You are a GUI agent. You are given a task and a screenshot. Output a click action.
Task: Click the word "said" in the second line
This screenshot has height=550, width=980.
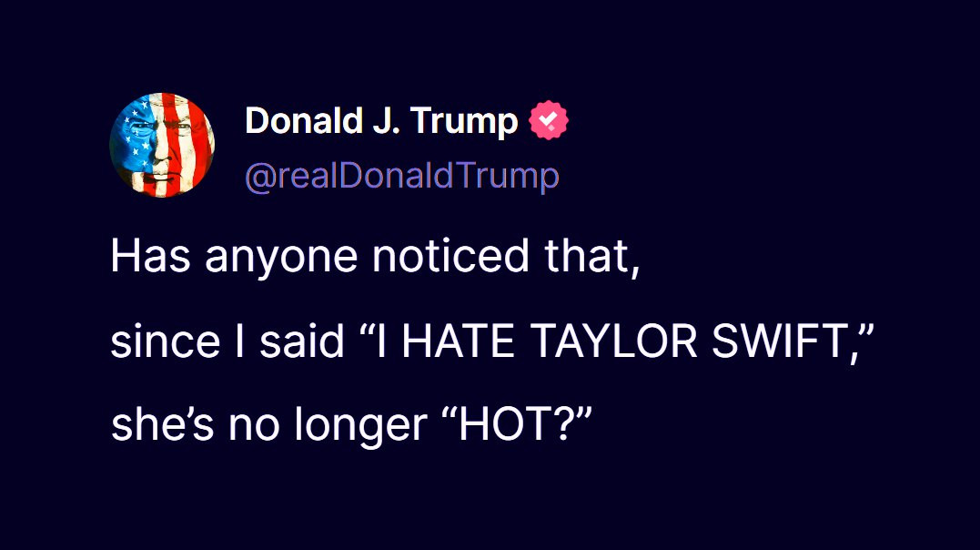pyautogui.click(x=301, y=341)
